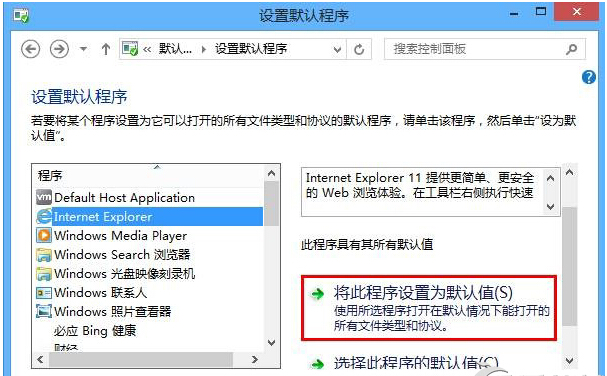Click the 照片查看器 picture icon
Viewport: 607px width, 376px height.
(x=44, y=311)
